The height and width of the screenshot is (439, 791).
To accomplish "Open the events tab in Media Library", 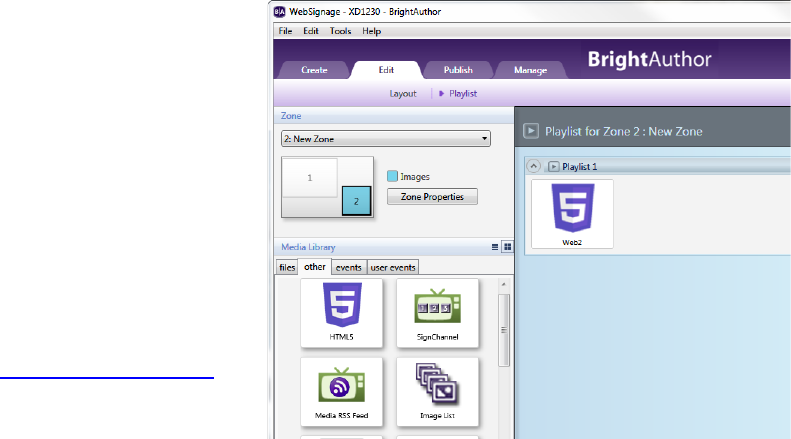I will click(349, 267).
